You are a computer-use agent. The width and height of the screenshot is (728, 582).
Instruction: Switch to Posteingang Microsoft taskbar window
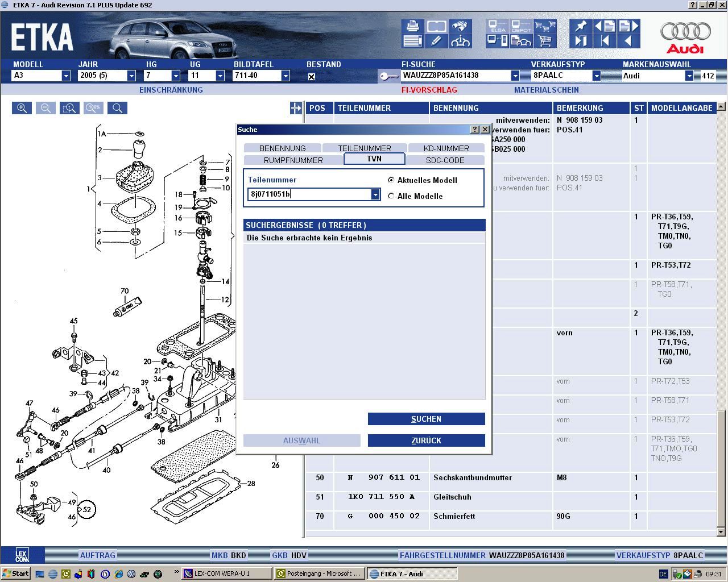[x=319, y=573]
